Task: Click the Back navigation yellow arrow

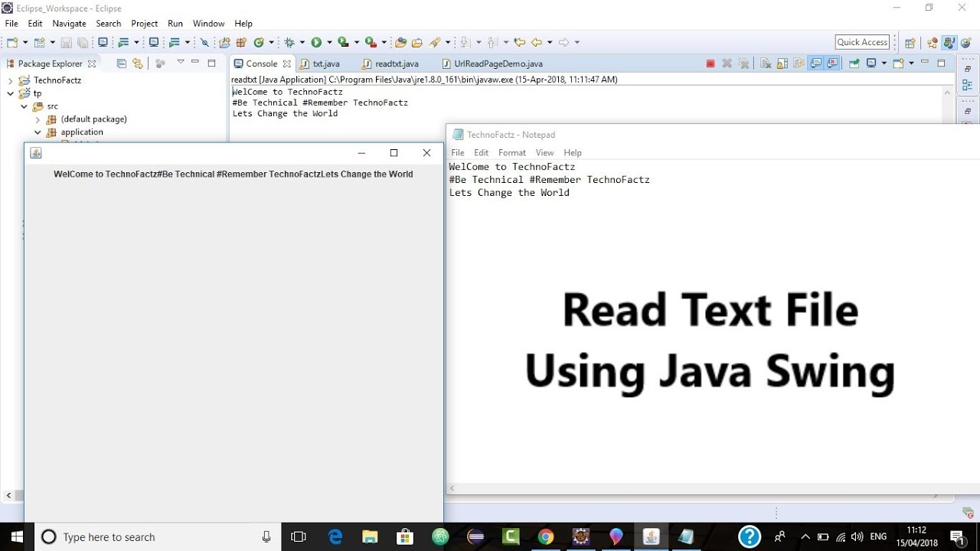Action: click(x=536, y=42)
